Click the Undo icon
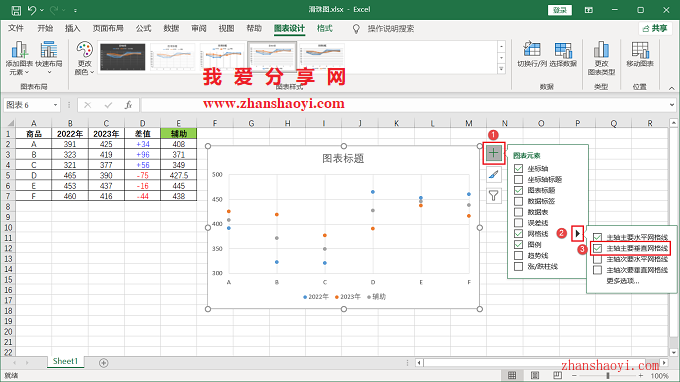The image size is (680, 382). [x=32, y=10]
